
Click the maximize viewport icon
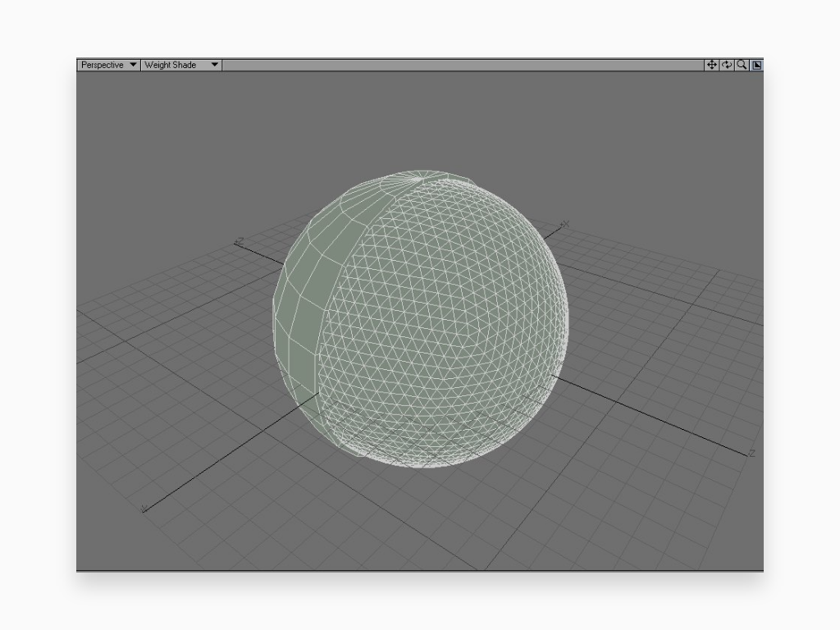[x=756, y=65]
